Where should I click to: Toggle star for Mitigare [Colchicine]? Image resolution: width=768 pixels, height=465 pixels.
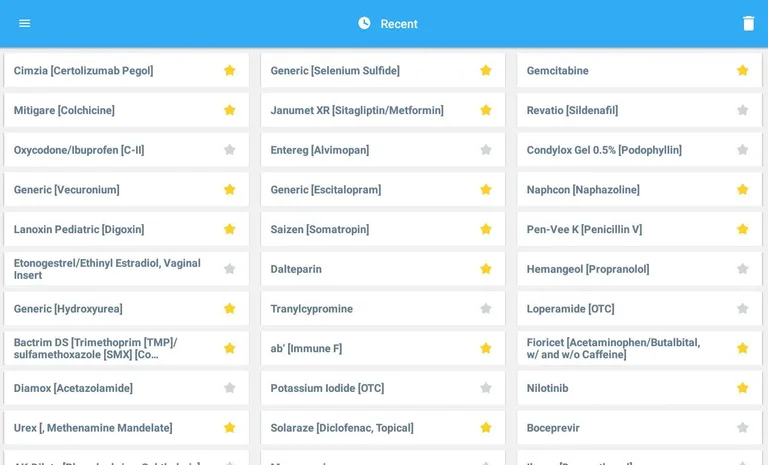point(229,110)
